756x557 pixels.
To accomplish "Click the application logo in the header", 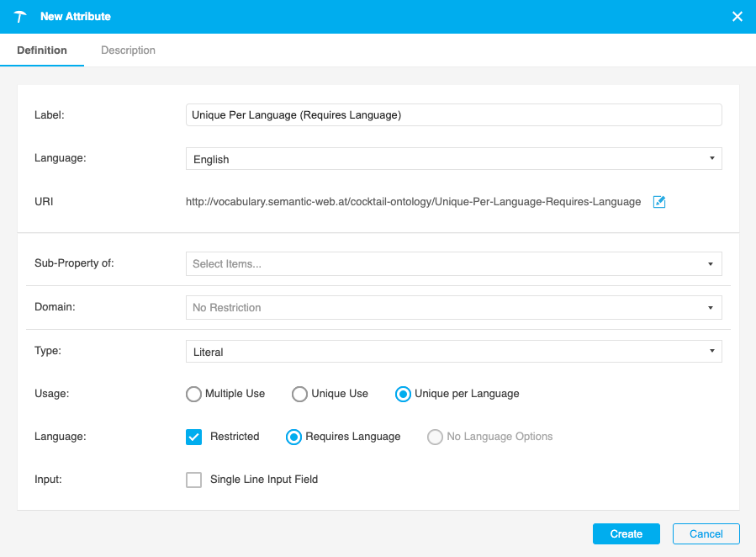I will (20, 16).
